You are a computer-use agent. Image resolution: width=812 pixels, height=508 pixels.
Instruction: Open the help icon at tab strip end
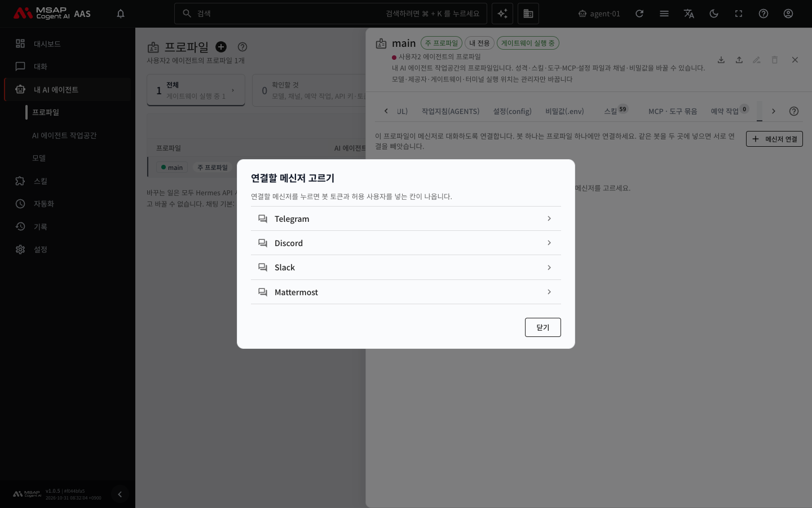tap(794, 111)
